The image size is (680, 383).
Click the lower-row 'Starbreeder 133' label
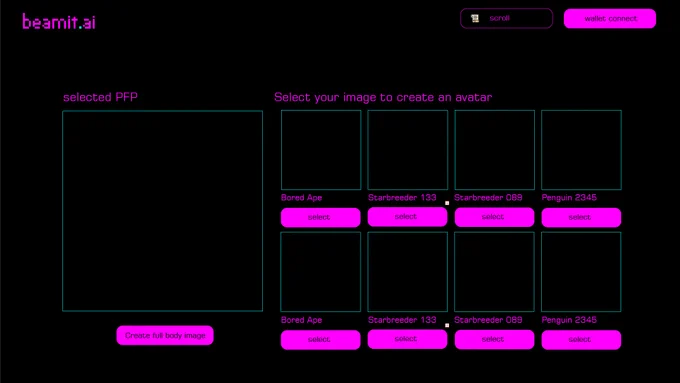click(x=402, y=320)
